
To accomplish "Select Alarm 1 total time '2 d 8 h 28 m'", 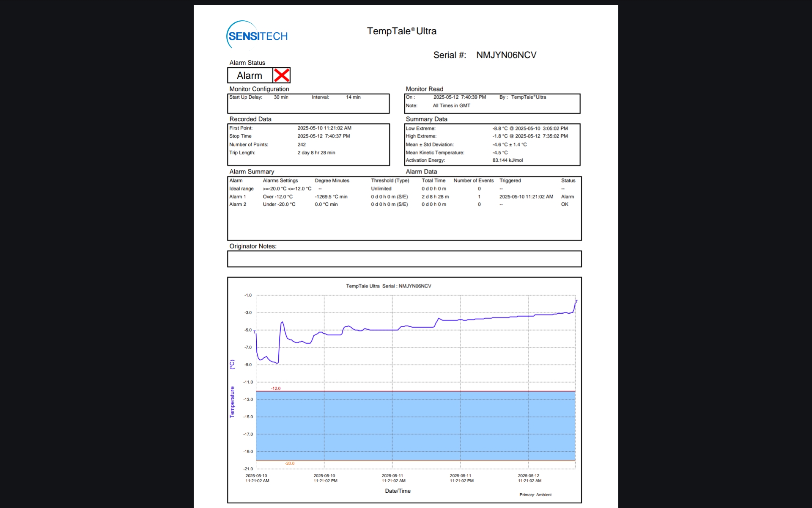I will coord(435,197).
